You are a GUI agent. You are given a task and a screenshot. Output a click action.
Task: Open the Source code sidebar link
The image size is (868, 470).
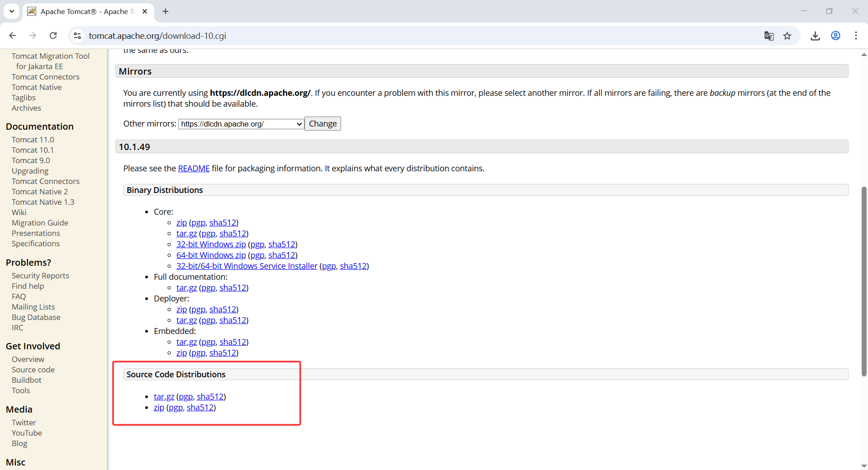[x=33, y=370]
